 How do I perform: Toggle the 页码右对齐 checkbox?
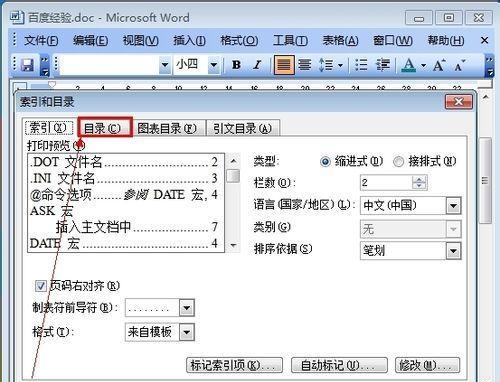point(41,286)
